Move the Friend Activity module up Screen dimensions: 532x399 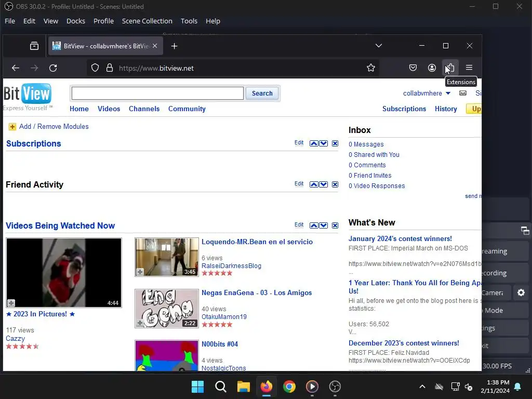[x=314, y=184]
